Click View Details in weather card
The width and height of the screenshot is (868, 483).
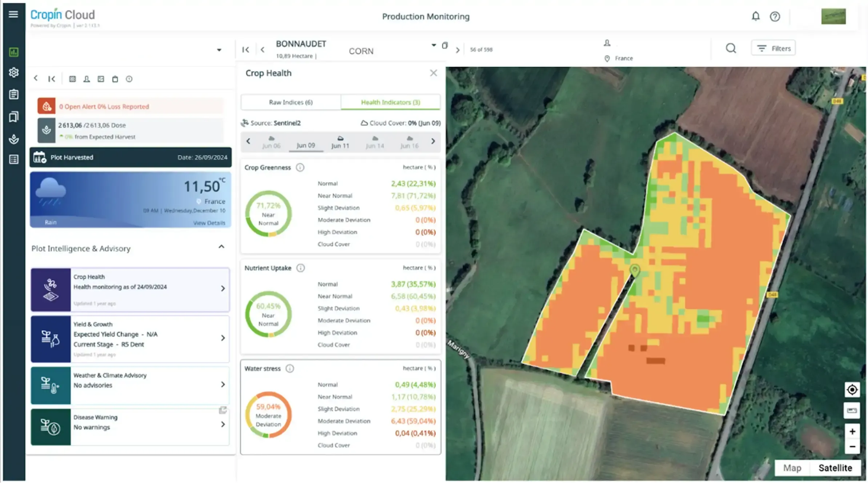(x=209, y=223)
